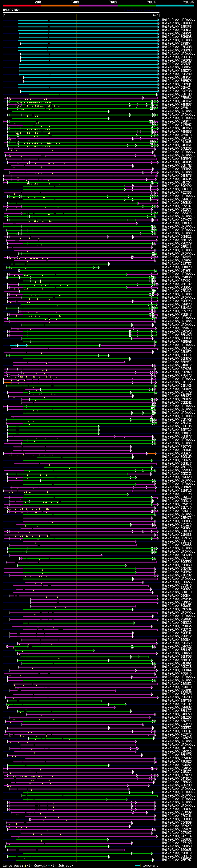Select hit label UniRef100_B6K9E2
Image resolution: width=197 pixels, height=868 pixels.
tap(177, 361)
